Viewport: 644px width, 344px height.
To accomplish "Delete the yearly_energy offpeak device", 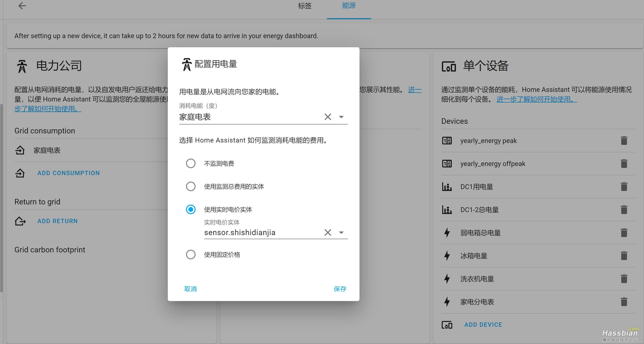I will tap(624, 164).
